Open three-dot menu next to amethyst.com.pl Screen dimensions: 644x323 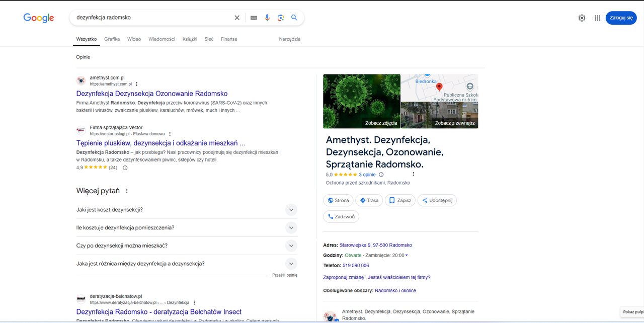(137, 84)
